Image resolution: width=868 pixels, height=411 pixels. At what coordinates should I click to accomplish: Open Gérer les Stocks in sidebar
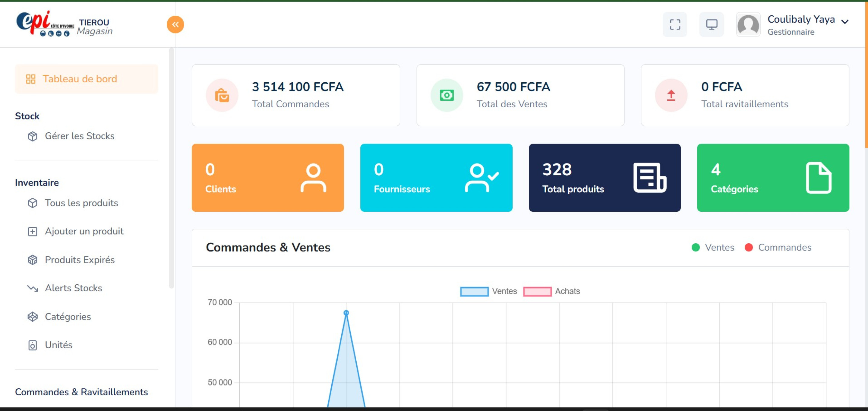80,136
